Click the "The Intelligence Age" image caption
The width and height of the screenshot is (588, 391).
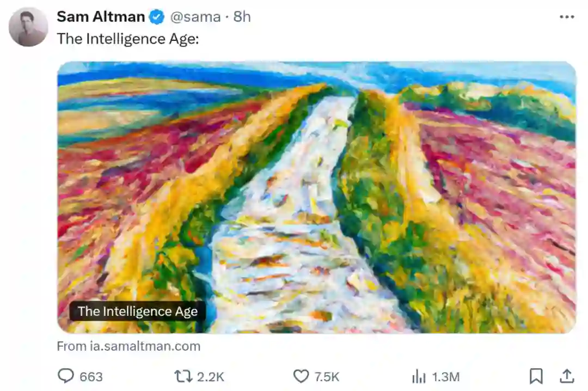(x=137, y=311)
